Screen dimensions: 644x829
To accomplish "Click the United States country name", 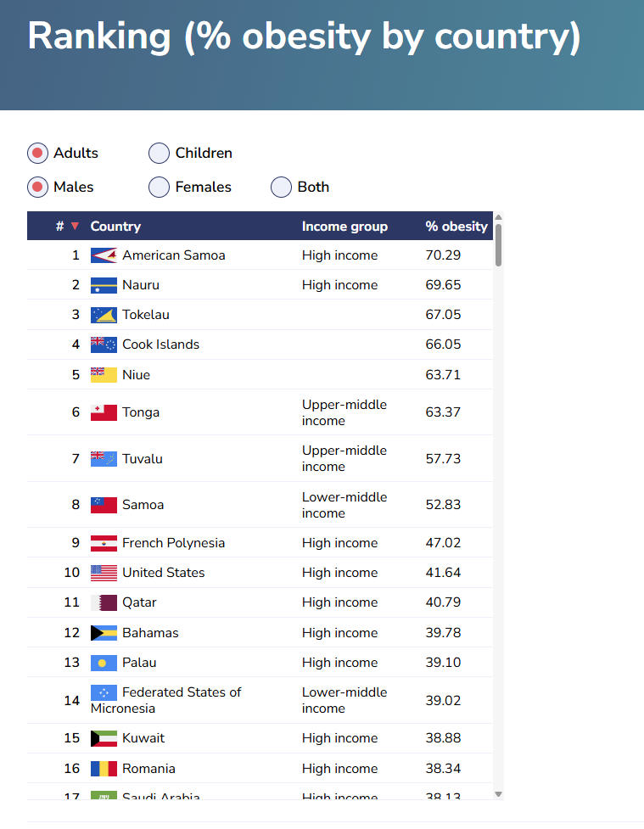I will 164,573.
